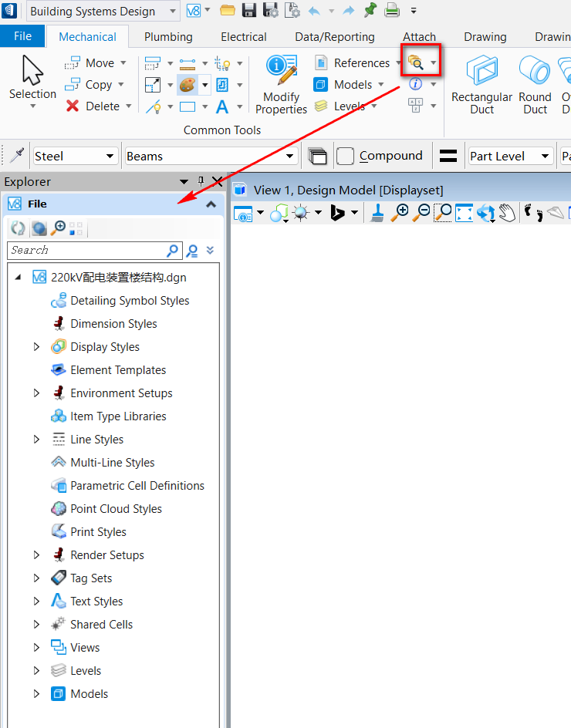This screenshot has width=571, height=728.
Task: Switch to the Plumbing tab
Action: click(x=168, y=37)
